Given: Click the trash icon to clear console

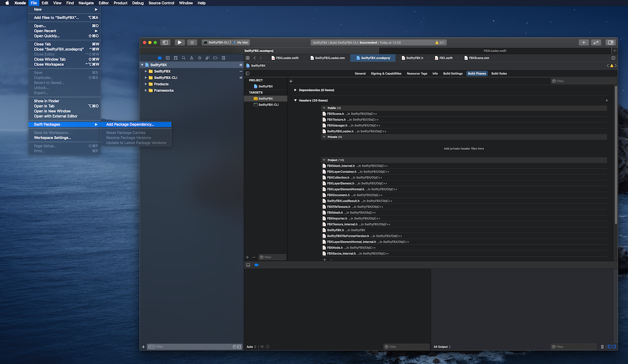Looking at the screenshot, I should [x=602, y=347].
